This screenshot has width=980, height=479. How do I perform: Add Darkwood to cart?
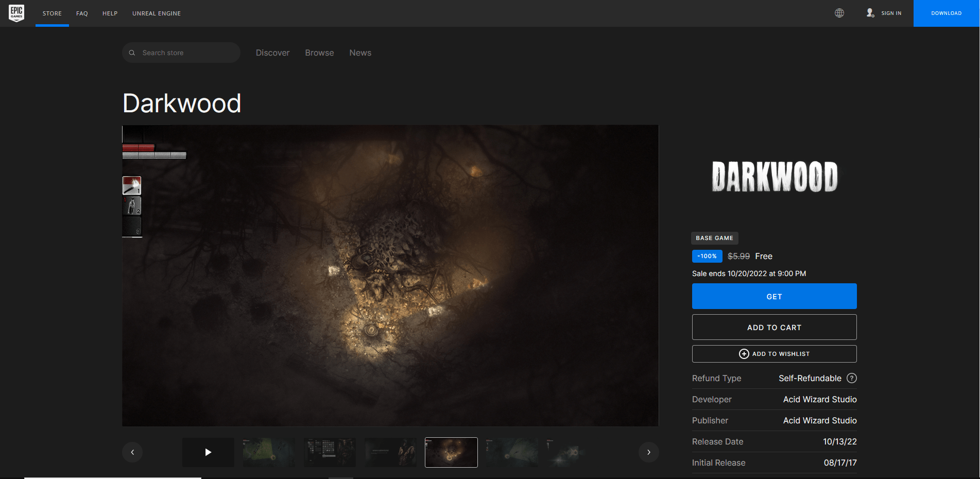point(775,327)
